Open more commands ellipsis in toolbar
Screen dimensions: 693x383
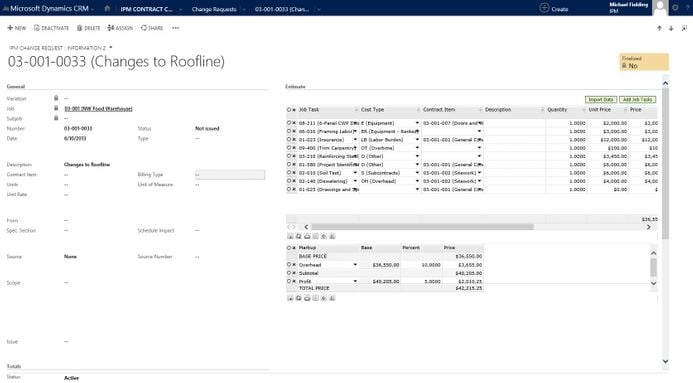point(175,28)
